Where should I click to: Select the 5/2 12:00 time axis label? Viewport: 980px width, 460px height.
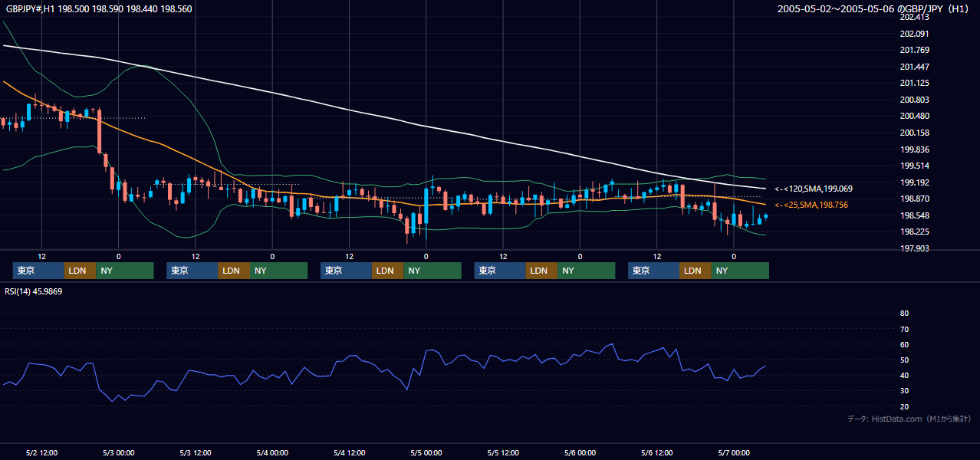click(x=41, y=452)
